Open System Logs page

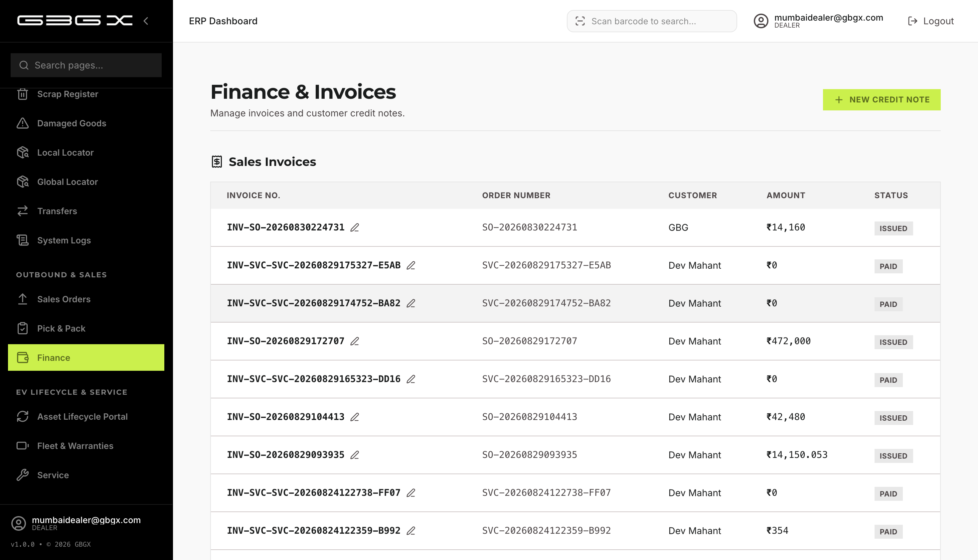(86, 240)
